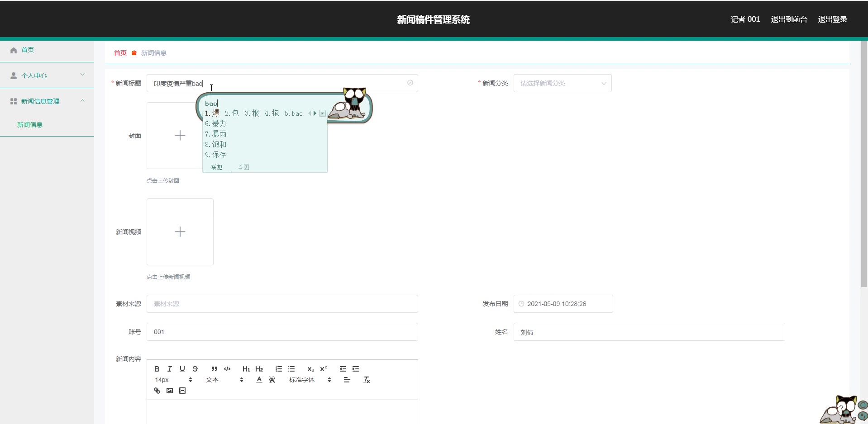868x424 pixels.
Task: Insert an image into the news content
Action: (x=169, y=391)
